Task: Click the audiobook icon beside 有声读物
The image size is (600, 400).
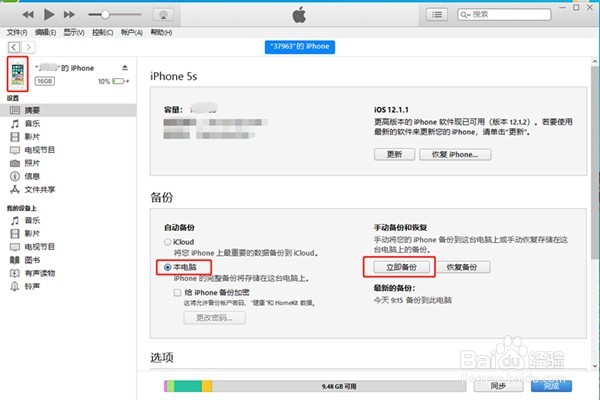Action: pyautogui.click(x=15, y=273)
